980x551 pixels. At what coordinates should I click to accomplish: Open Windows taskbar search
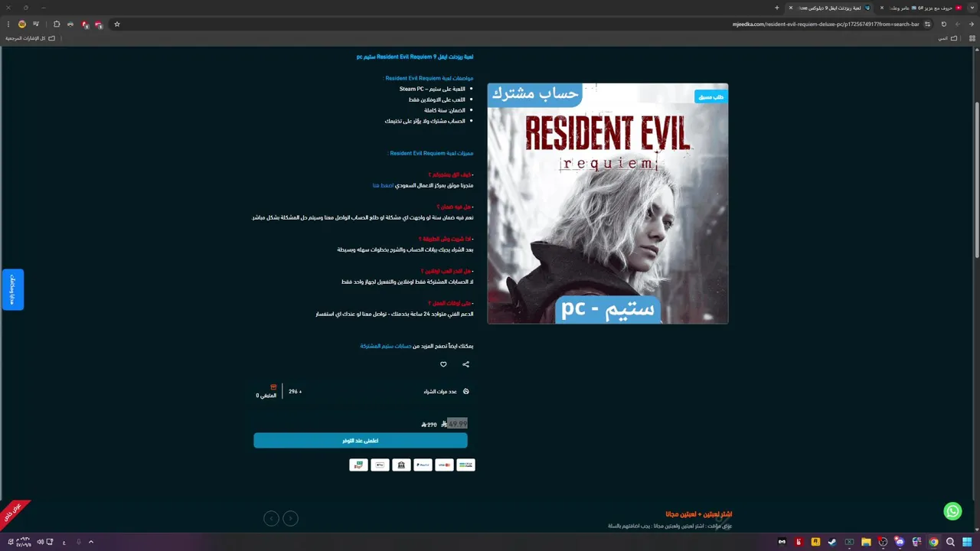click(x=950, y=542)
